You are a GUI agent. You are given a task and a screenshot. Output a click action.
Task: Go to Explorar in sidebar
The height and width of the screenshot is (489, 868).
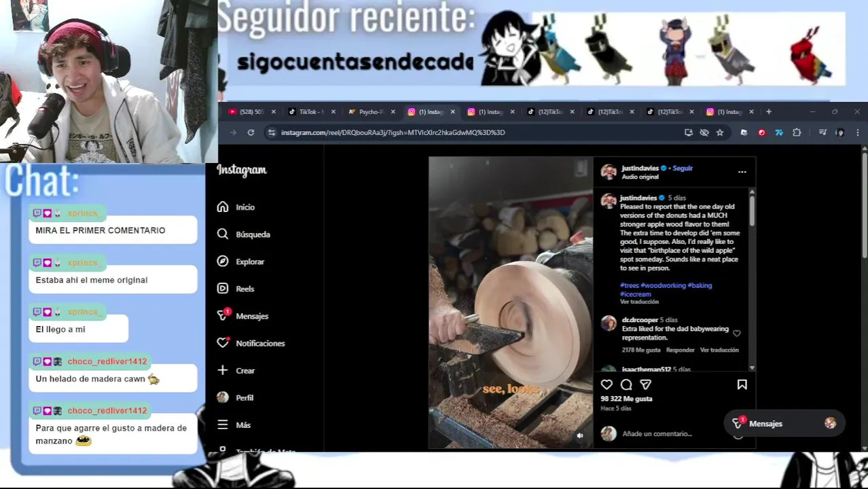click(x=240, y=261)
